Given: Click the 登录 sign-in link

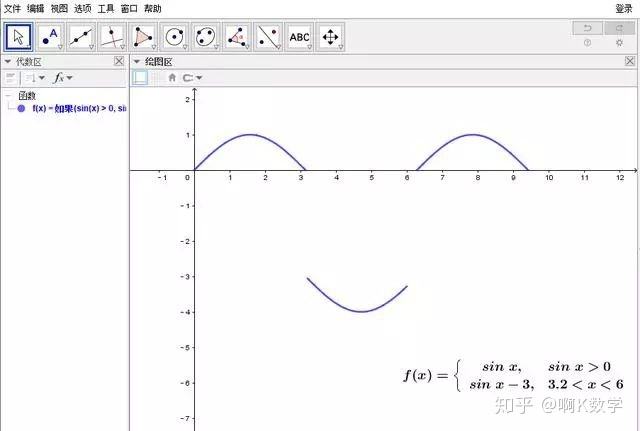Looking at the screenshot, I should click(624, 9).
